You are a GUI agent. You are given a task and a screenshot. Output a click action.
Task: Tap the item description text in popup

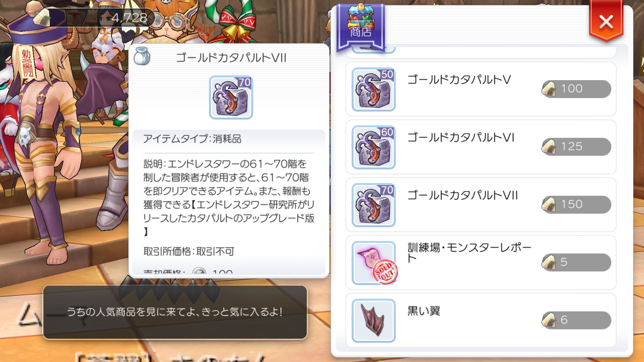(229, 197)
